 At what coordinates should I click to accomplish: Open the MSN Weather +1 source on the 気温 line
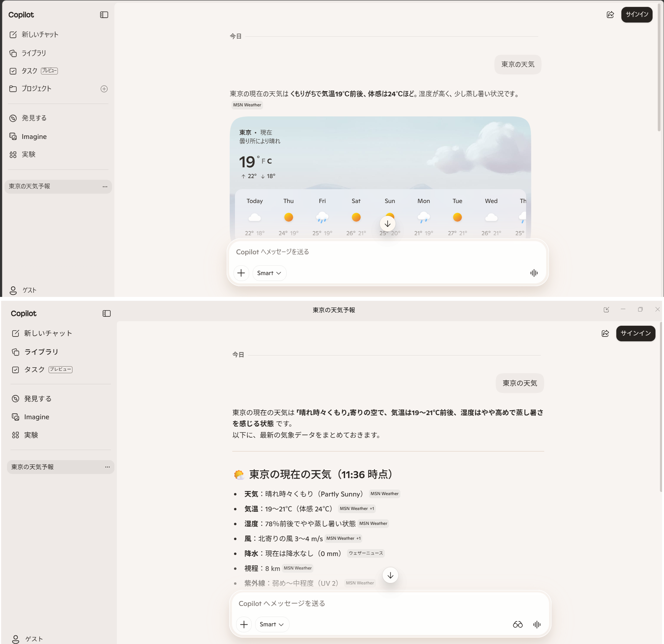(357, 509)
